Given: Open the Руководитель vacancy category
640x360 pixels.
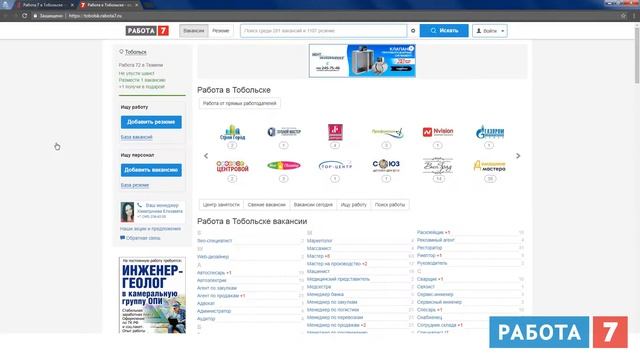Looking at the screenshot, I should tap(432, 263).
